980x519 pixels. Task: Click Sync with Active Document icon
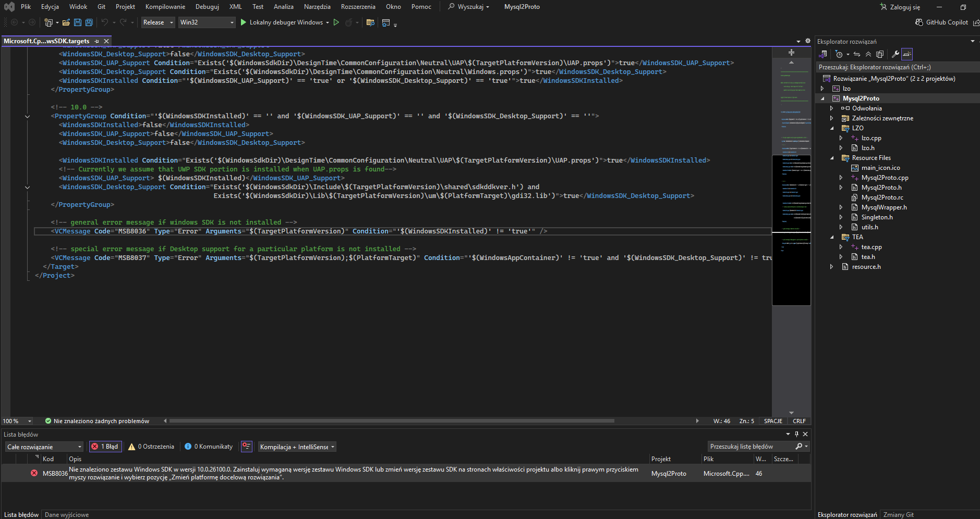point(857,54)
